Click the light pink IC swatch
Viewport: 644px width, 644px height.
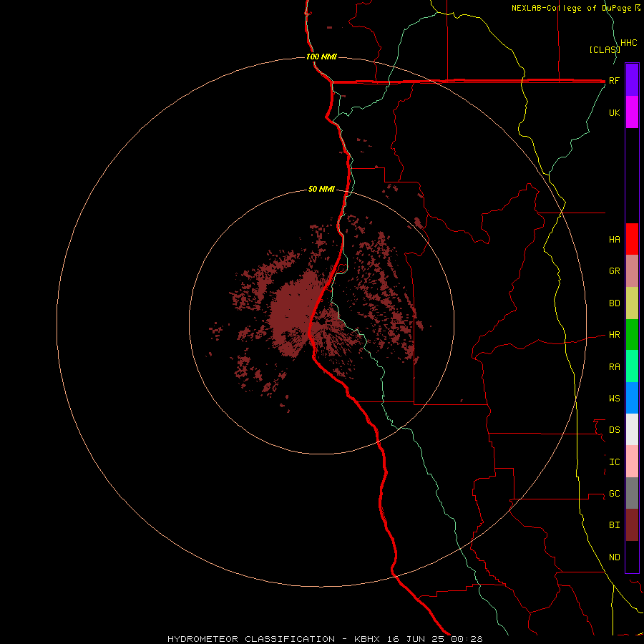click(632, 462)
